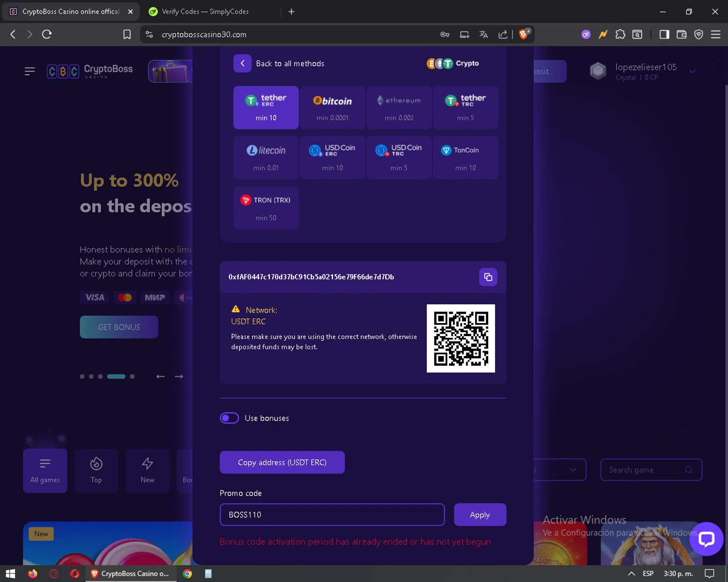Open the browser main menu
The image size is (728, 582).
pyautogui.click(x=715, y=34)
